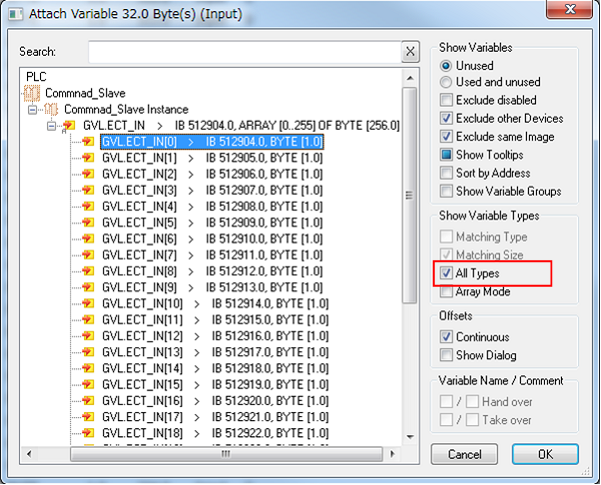The width and height of the screenshot is (601, 485).
Task: Collapse the Commnad_Slave Instance tree node
Action: pyautogui.click(x=33, y=109)
